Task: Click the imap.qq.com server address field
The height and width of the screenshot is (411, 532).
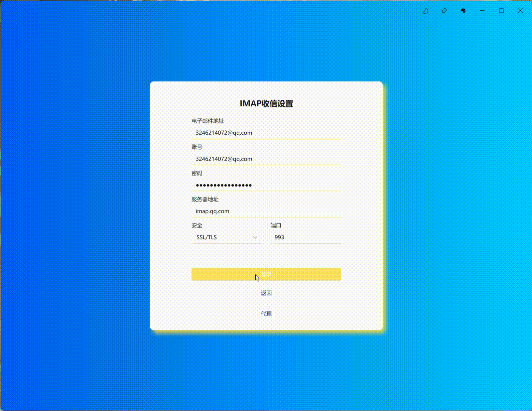Action: click(266, 211)
